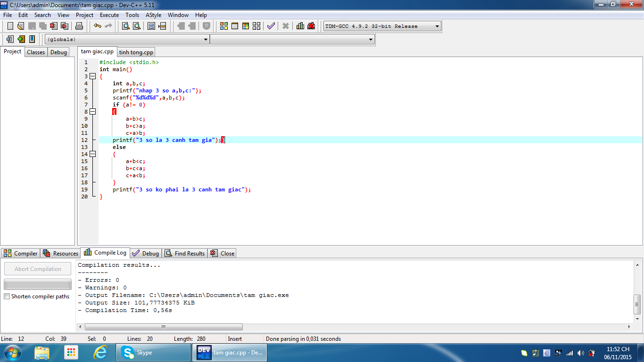644x362 pixels.
Task: Click the New project icon in second toolbar
Action: pyautogui.click(x=10, y=39)
